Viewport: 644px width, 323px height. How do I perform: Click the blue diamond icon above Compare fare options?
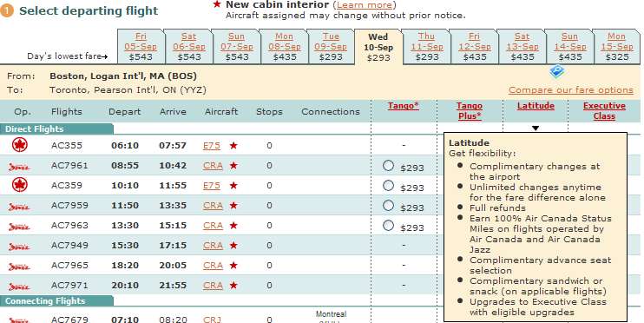556,72
